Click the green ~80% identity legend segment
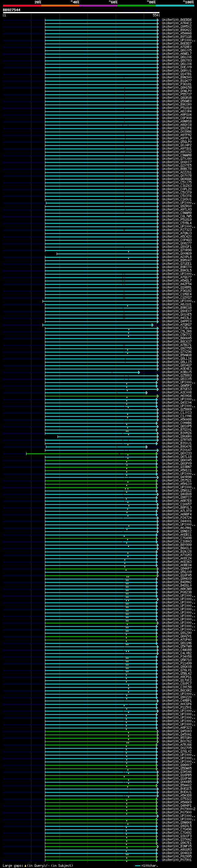The width and height of the screenshot is (197, 868). pos(136,6)
